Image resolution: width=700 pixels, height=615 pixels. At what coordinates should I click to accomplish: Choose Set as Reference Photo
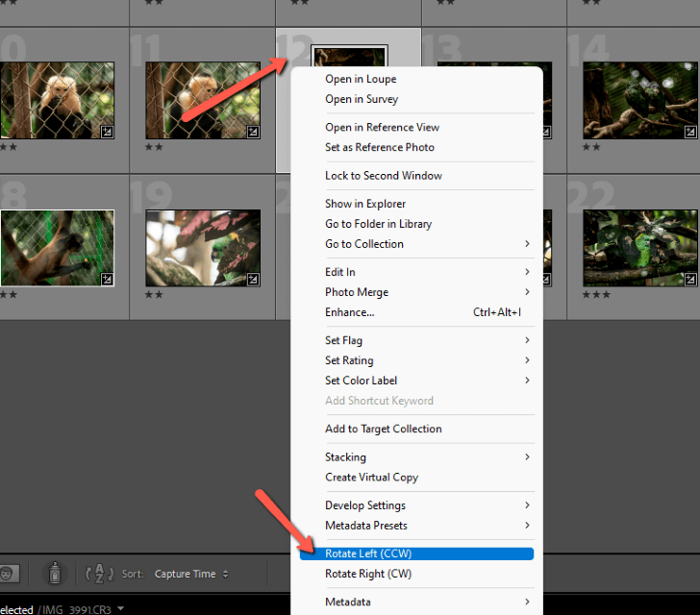416,147
